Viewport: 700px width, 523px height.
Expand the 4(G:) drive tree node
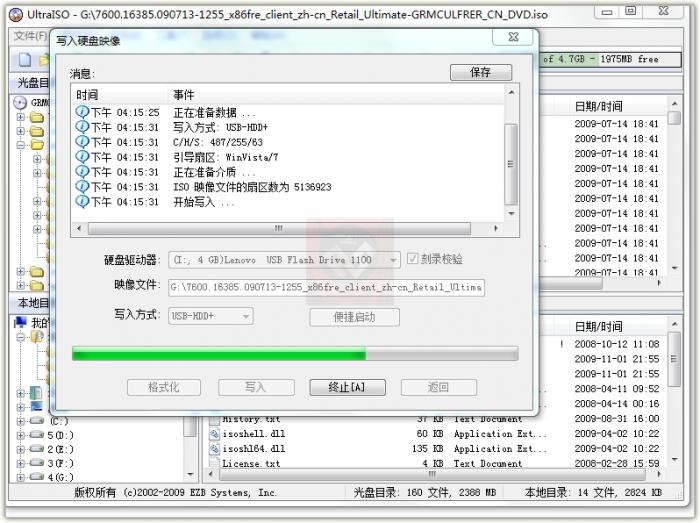tap(21, 477)
